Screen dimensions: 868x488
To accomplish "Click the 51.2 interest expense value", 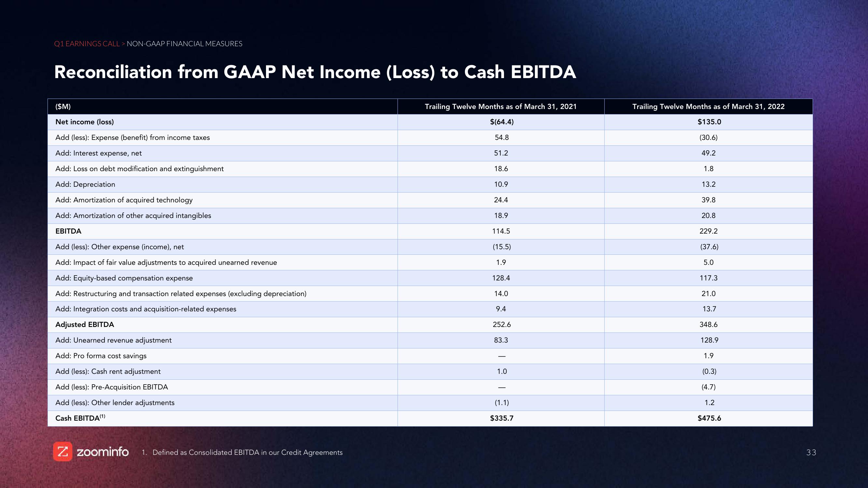I will tap(501, 153).
